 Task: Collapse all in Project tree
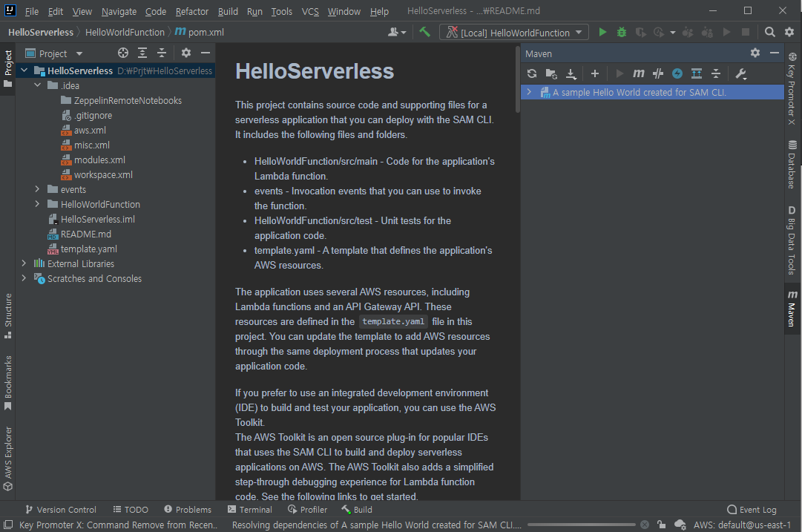coord(162,53)
